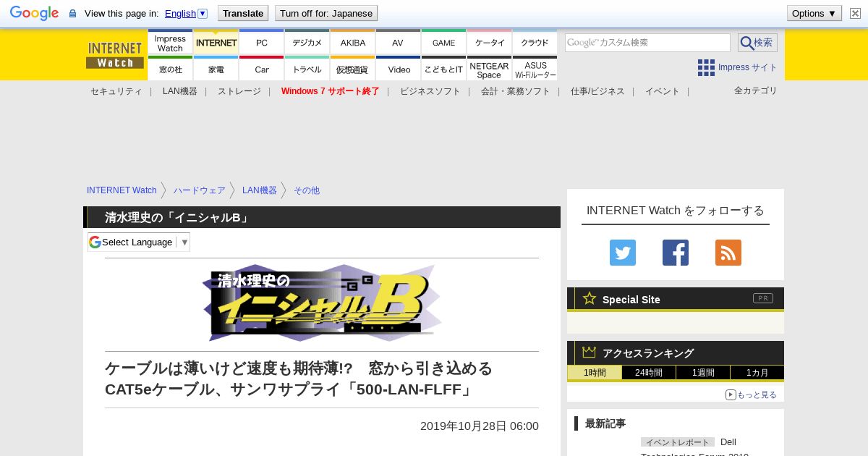Click the Special Site star icon
The height and width of the screenshot is (456, 868).
coord(590,298)
